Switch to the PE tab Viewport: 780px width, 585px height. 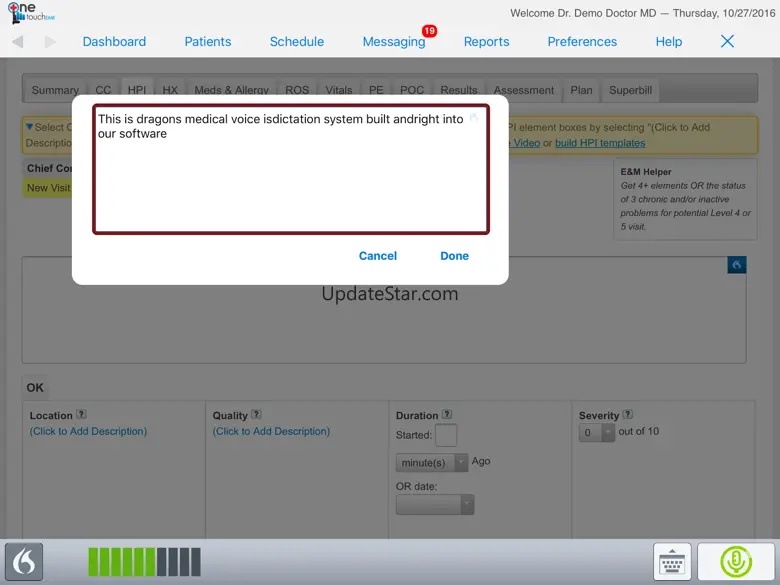click(376, 90)
